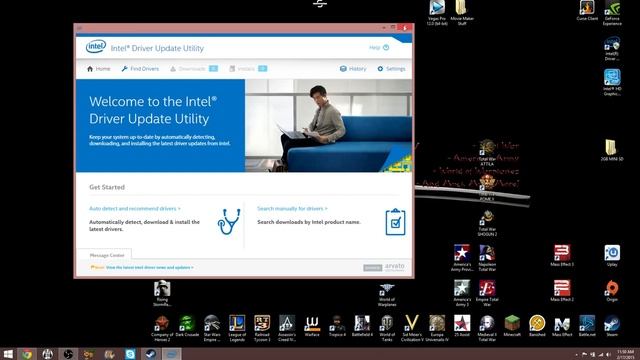Launch Medieval II Total War shortcut

pyautogui.click(x=487, y=328)
